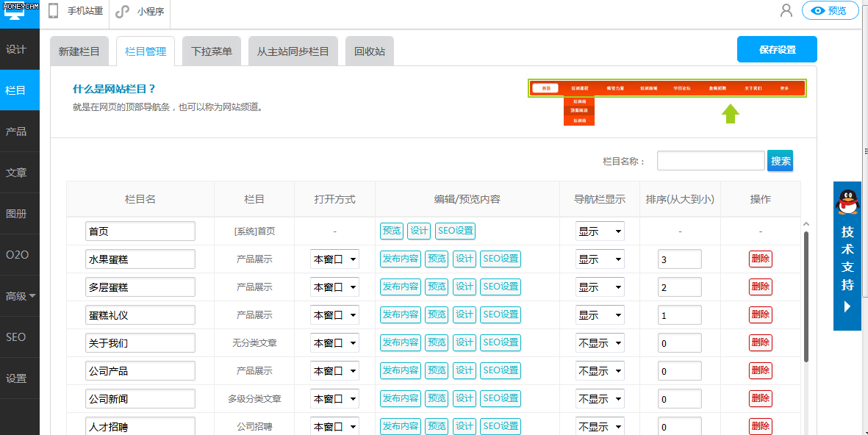Click the 手机站重 mobile phone icon
868x435 pixels.
[x=54, y=11]
